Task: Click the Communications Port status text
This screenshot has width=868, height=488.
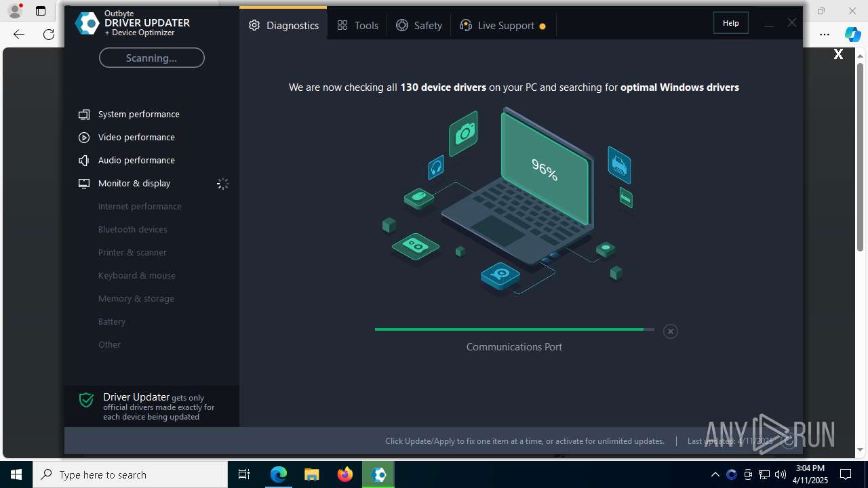Action: click(x=514, y=347)
